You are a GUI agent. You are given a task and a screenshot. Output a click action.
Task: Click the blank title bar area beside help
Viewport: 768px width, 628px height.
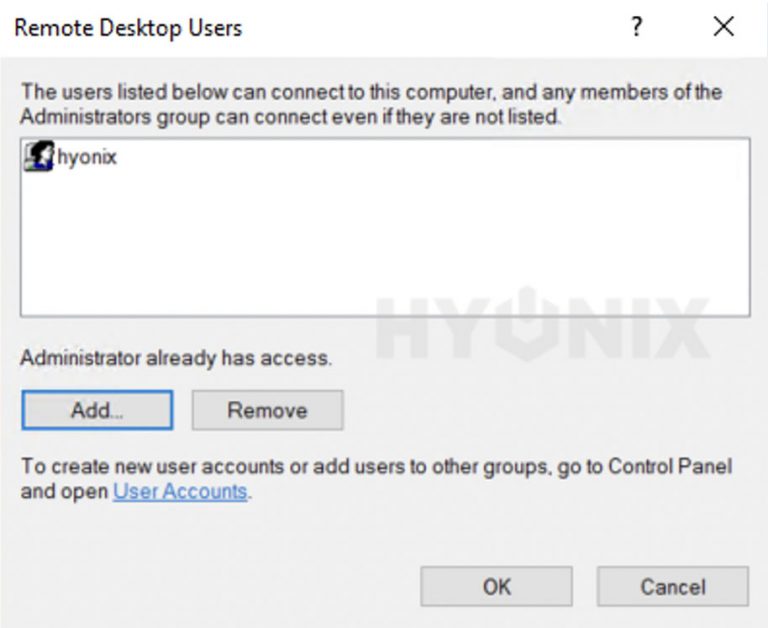pos(431,27)
